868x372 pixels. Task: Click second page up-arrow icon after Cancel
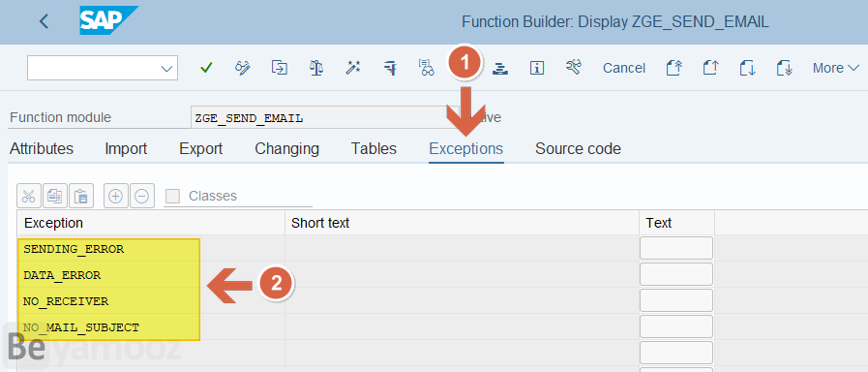710,68
